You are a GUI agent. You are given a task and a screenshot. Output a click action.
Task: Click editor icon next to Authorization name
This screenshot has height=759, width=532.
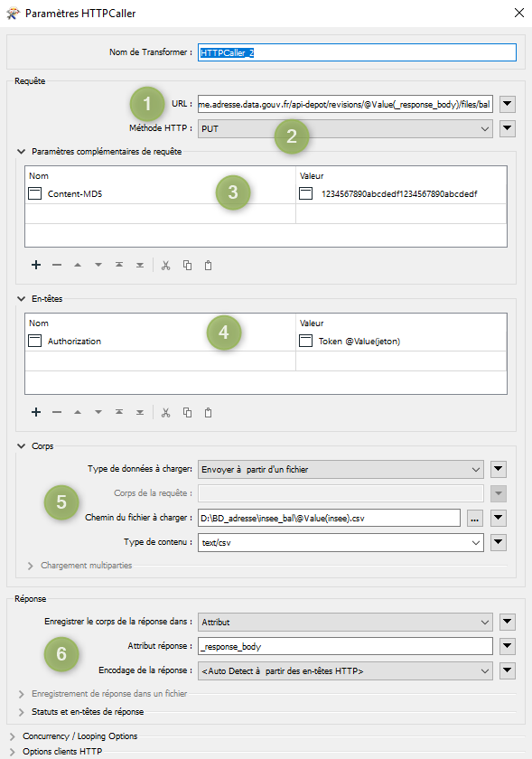(x=35, y=341)
